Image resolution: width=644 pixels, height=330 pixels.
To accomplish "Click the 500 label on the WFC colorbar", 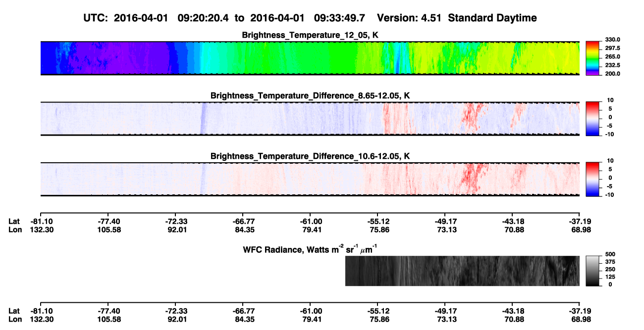I will click(x=609, y=255).
